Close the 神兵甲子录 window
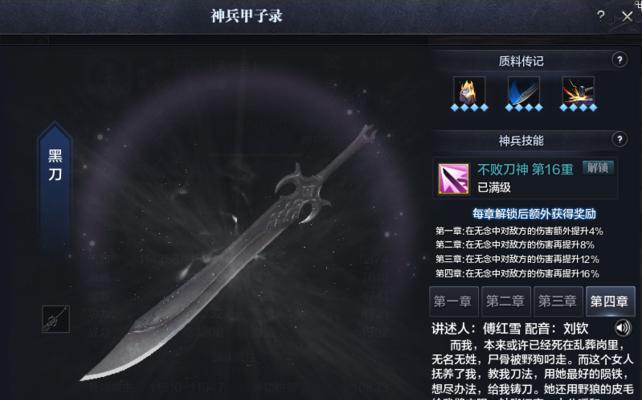The image size is (642, 400). 627,17
